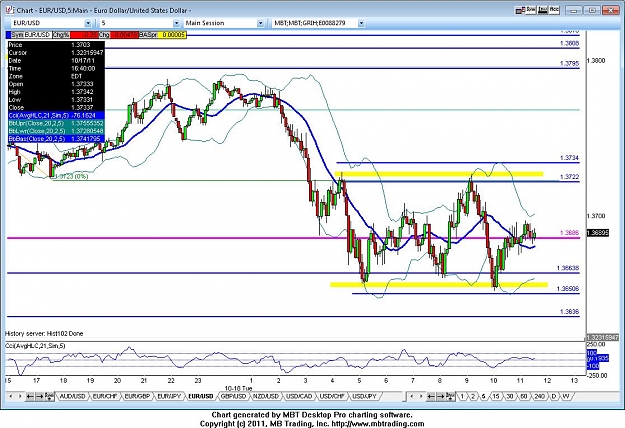Click the yellow BASpr 0.00005 value
625x428 pixels.
click(172, 35)
